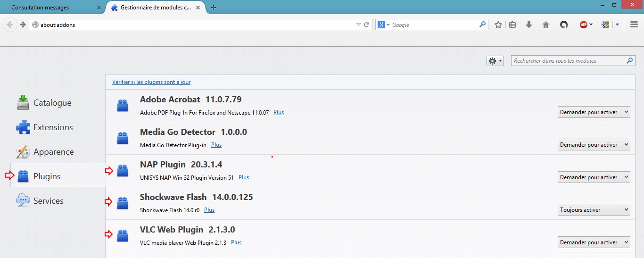Close the Consultation messages tab
This screenshot has width=644, height=258.
pos(99,8)
